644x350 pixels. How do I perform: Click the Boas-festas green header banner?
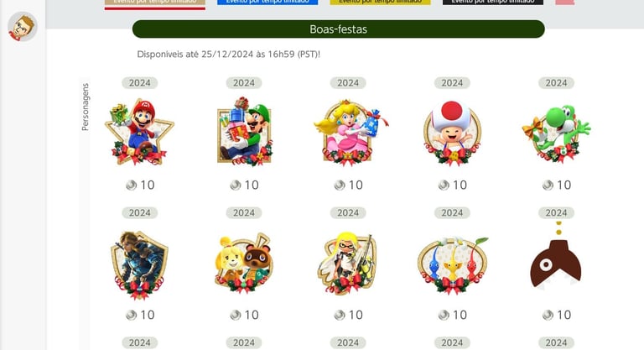[339, 29]
